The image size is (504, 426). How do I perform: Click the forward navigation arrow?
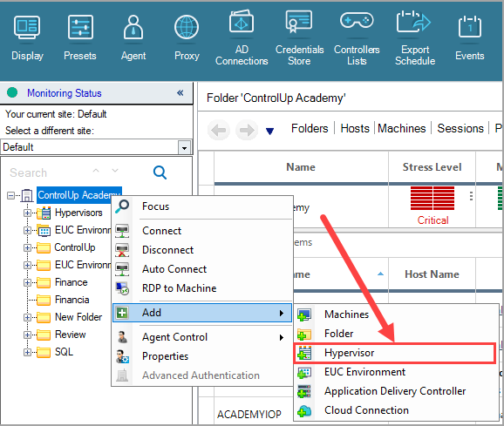point(247,130)
